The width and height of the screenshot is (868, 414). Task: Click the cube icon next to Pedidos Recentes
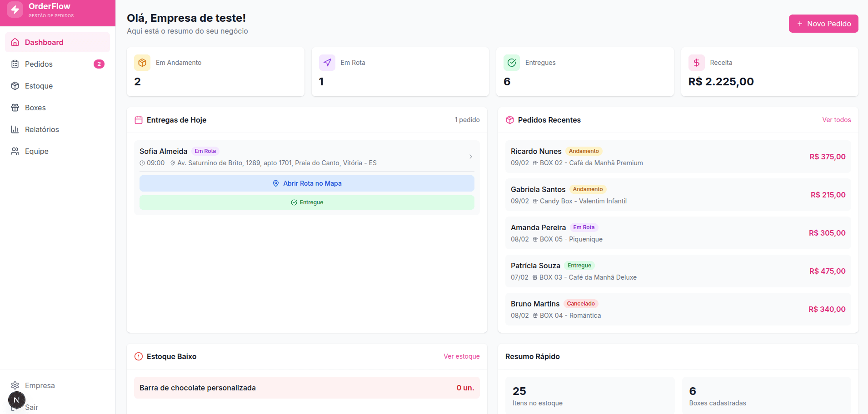[x=510, y=120]
